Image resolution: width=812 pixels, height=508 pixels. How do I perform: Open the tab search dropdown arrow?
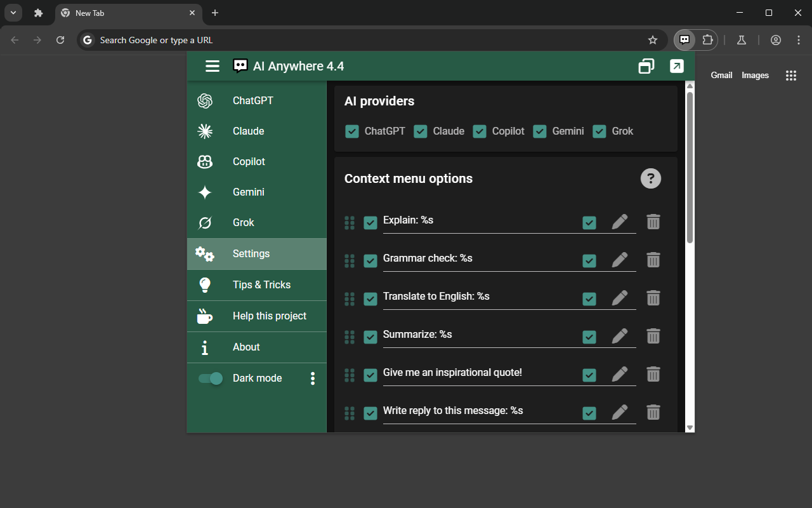point(13,13)
